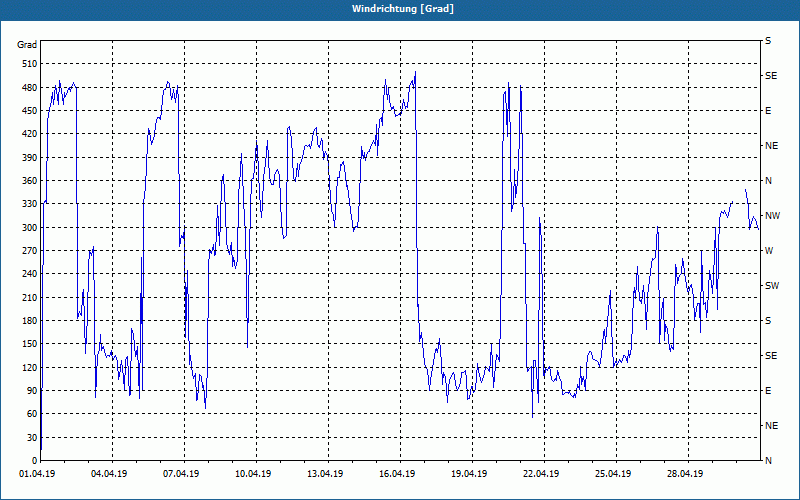Select the E compass label beside the 90 gridline
The height and width of the screenshot is (500, 800).
768,391
